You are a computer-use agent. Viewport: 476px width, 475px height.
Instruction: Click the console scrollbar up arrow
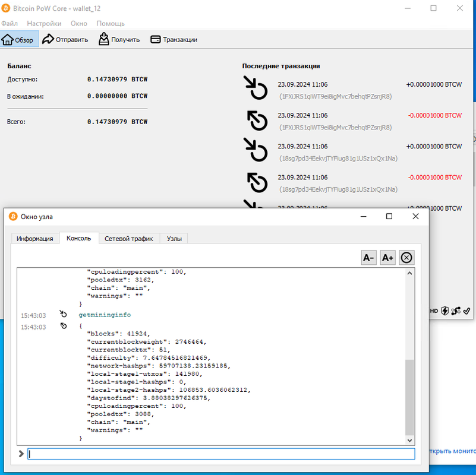point(409,273)
